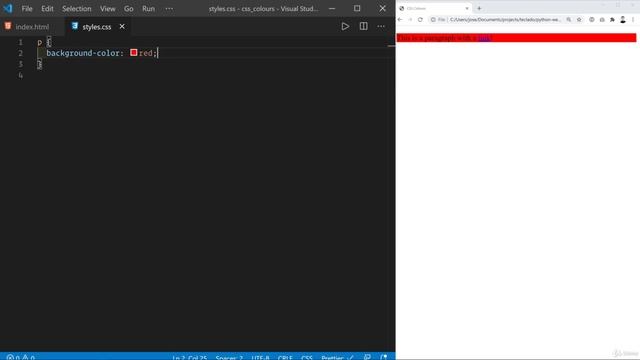Open the Edit menu

point(47,9)
